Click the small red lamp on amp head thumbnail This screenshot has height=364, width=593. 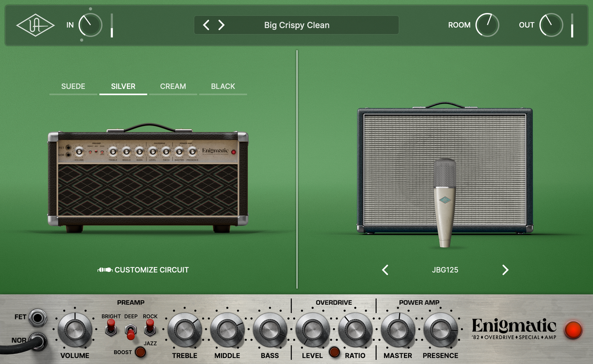[x=233, y=152]
